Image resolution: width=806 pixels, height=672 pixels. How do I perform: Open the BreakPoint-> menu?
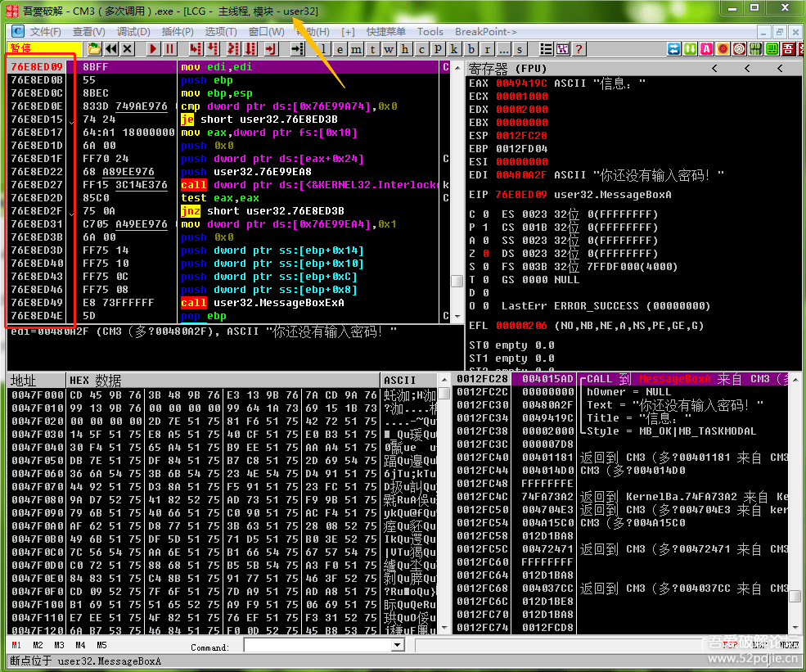pyautogui.click(x=486, y=31)
